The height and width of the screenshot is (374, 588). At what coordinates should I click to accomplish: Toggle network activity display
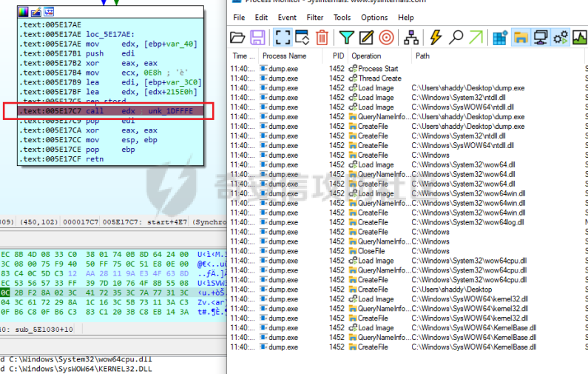541,38
